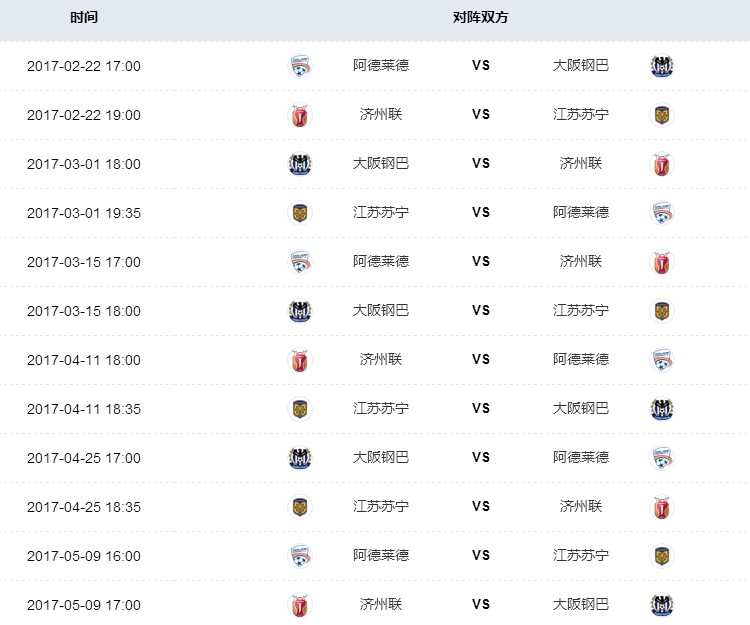Click Jeju United logo in 2017-03-15 17:00 match
This screenshot has width=750, height=625.
coord(661,262)
